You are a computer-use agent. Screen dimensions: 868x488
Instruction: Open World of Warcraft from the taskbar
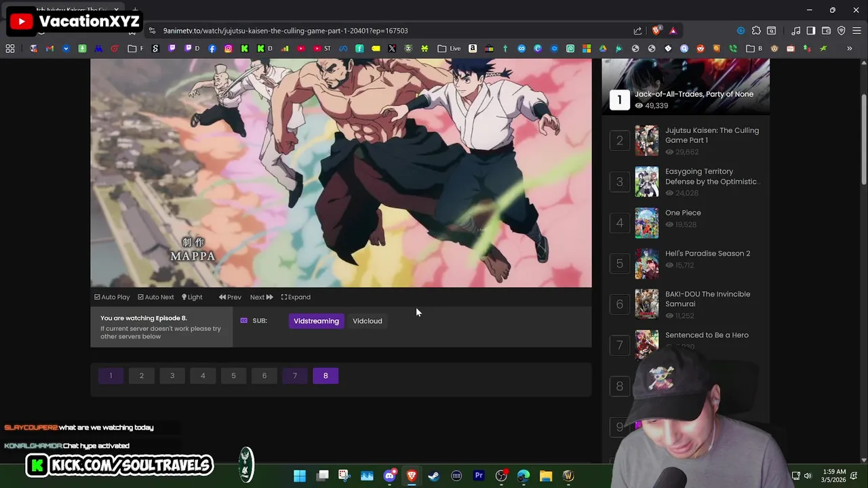point(568,476)
